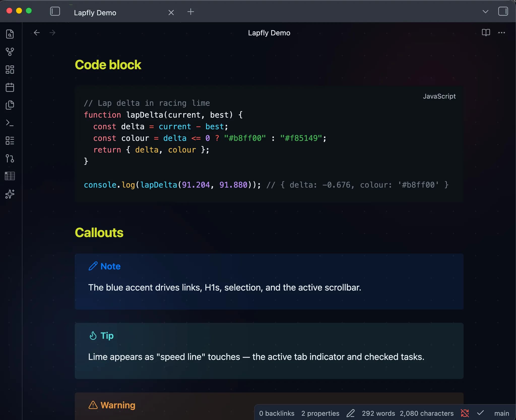Image resolution: width=516 pixels, height=420 pixels.
Task: Open the tab list dropdown chevron
Action: coord(485,12)
